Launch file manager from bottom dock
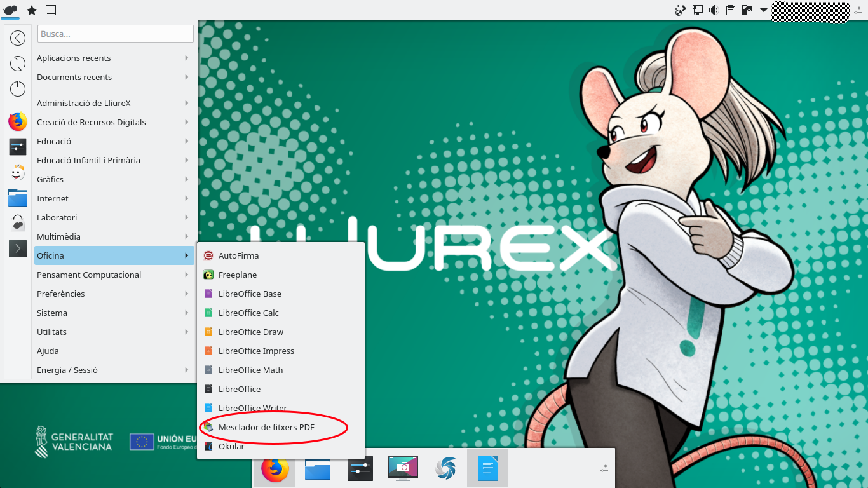Viewport: 868px width, 488px height. [318, 469]
